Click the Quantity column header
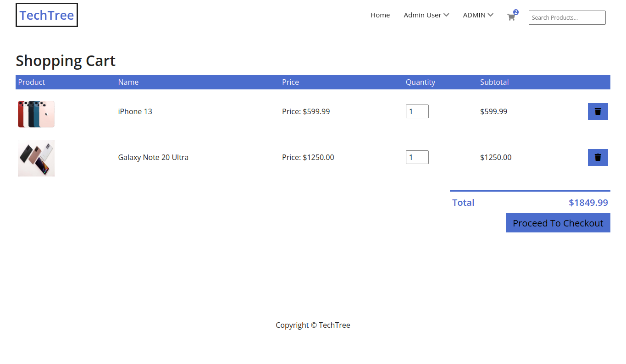626x364 pixels. pos(421,82)
